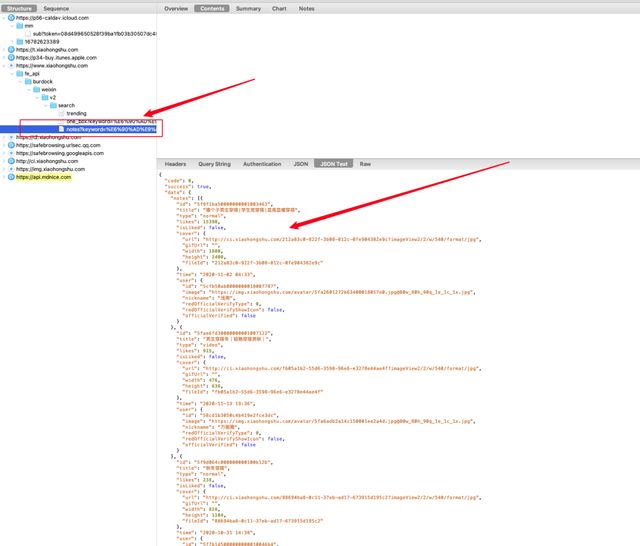Open the Headers response tab
640x546 pixels.
175,164
